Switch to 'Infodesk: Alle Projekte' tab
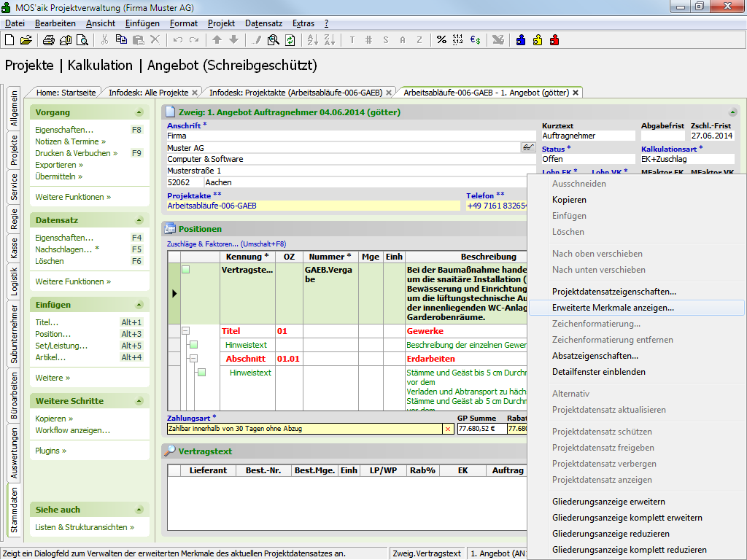The image size is (747, 560). click(148, 93)
